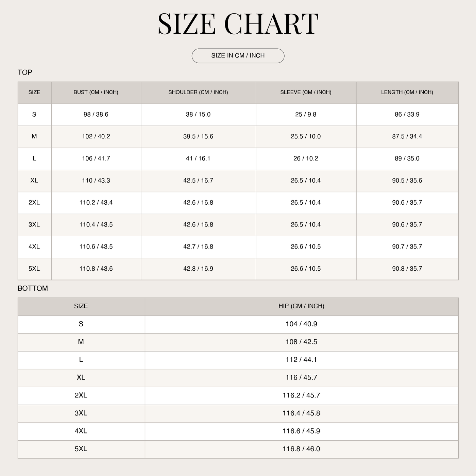Viewport: 476px width, 476px height.
Task: Select the BUST column header in the top table
Action: pyautogui.click(x=96, y=92)
